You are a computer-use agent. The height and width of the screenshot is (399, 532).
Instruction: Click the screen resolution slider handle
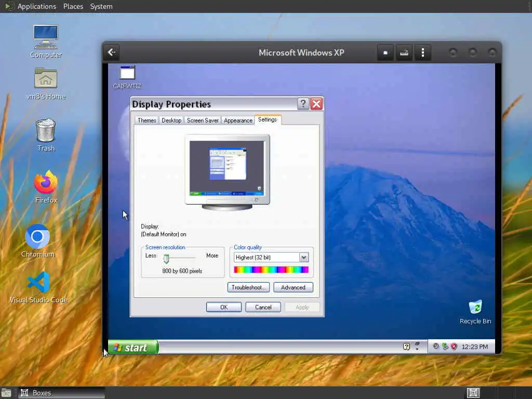coord(166,259)
